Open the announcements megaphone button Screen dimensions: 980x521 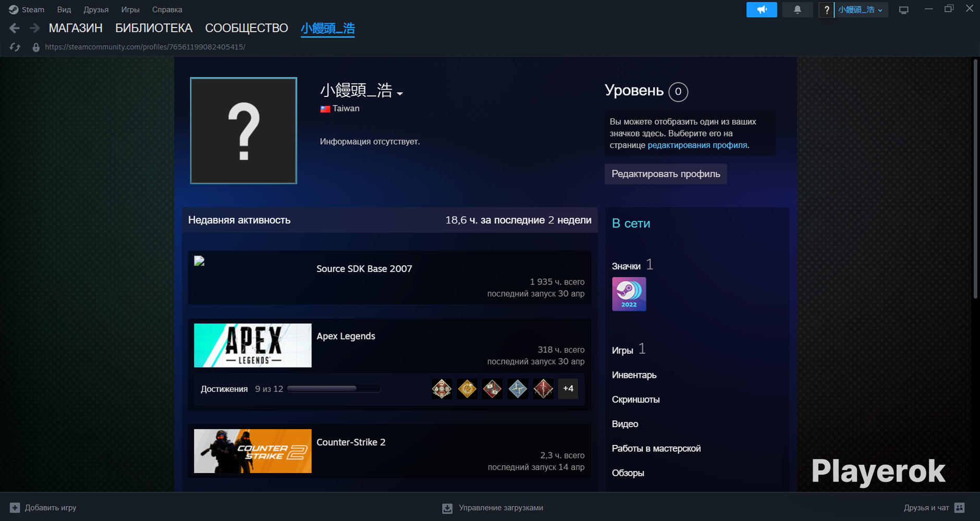(x=762, y=9)
